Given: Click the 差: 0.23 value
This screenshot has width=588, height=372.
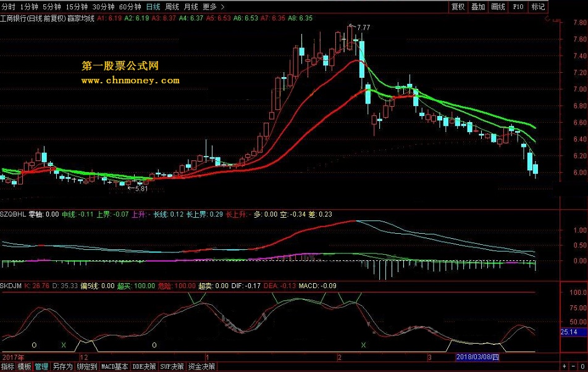Looking at the screenshot, I should pos(320,214).
